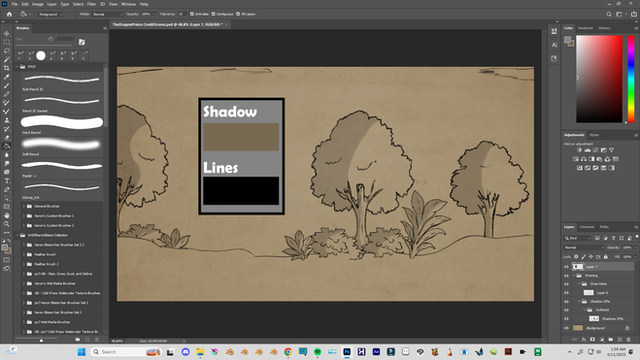Select the Zoom tool
The width and height of the screenshot is (640, 360).
click(x=7, y=224)
